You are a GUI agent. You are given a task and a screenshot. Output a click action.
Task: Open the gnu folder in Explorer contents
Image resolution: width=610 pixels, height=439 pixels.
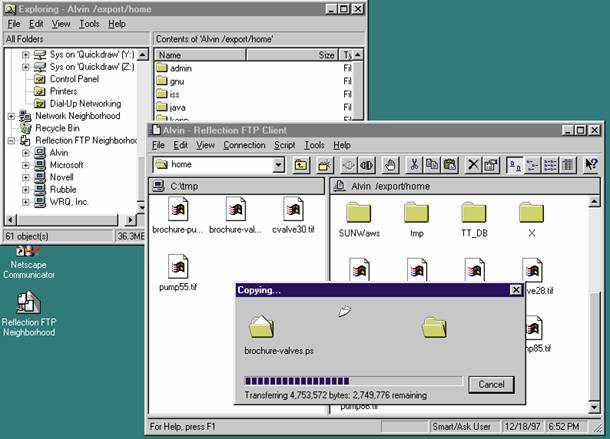click(x=170, y=81)
